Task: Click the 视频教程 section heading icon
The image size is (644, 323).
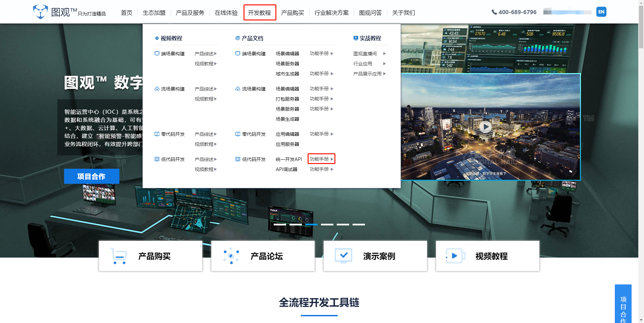Action: (x=157, y=38)
